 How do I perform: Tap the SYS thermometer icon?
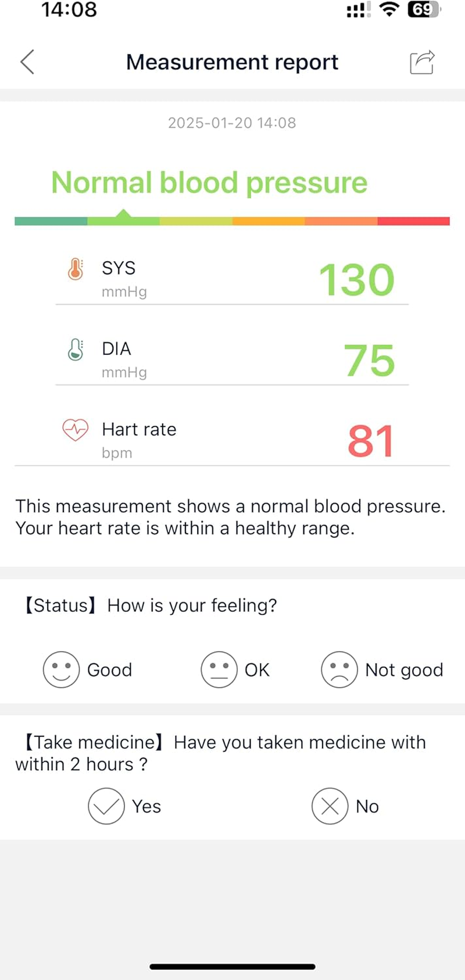(75, 269)
